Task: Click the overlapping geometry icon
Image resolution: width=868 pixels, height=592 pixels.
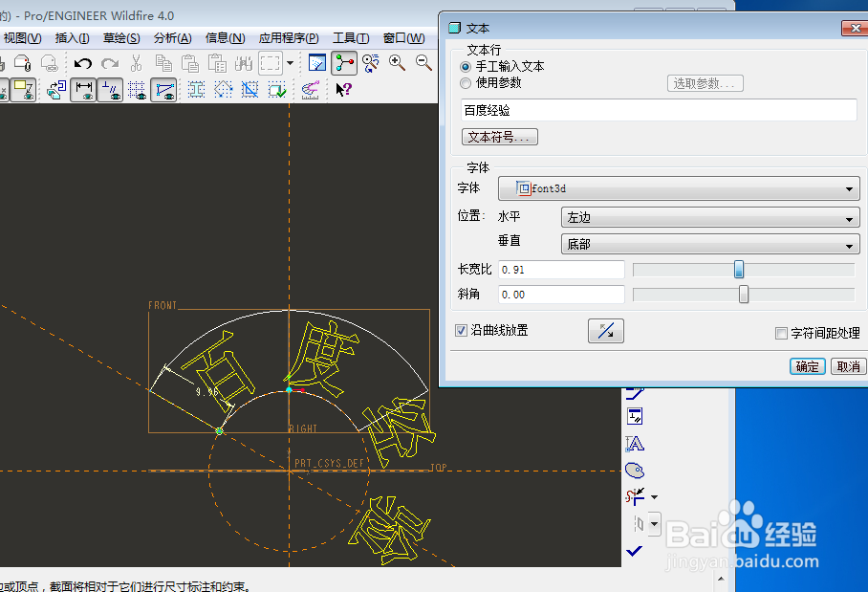Action: pyautogui.click(x=250, y=90)
